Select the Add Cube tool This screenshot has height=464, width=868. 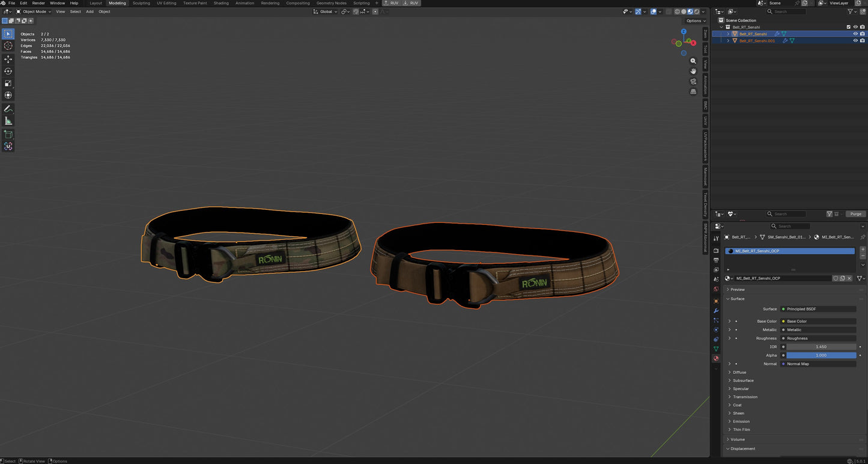pos(8,134)
